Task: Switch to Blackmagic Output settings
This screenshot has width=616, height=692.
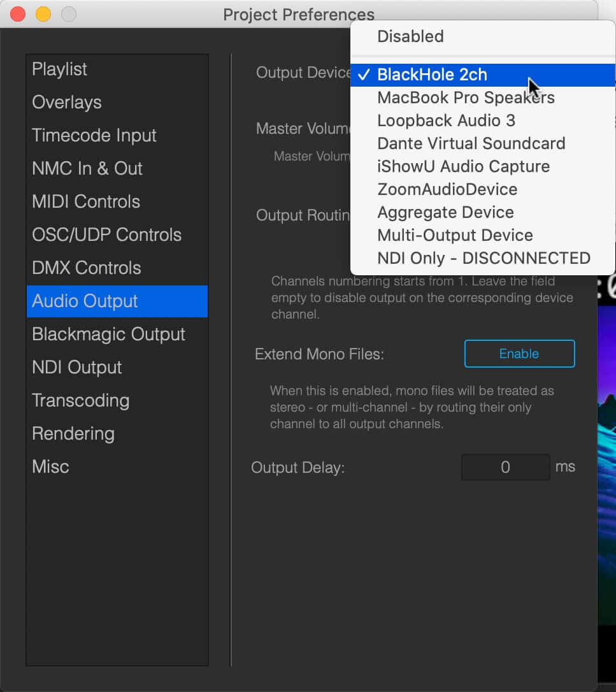Action: [117, 334]
